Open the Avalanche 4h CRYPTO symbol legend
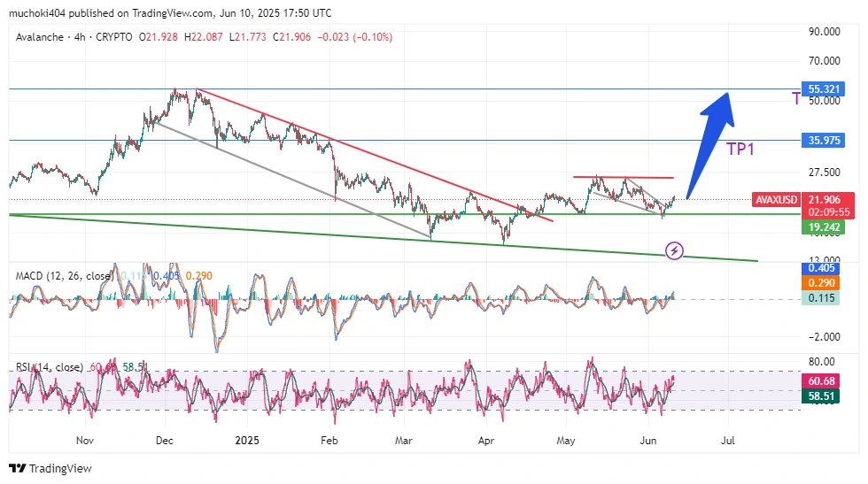 (74, 37)
